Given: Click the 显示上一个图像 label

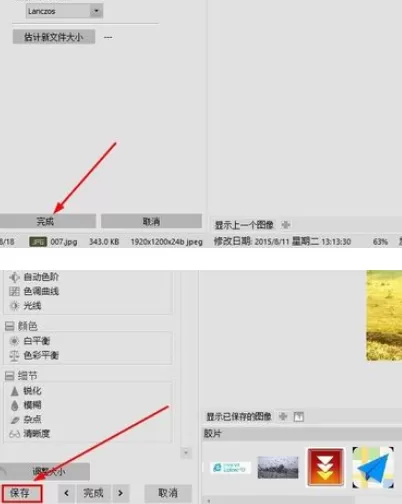Looking at the screenshot, I should (x=244, y=225).
